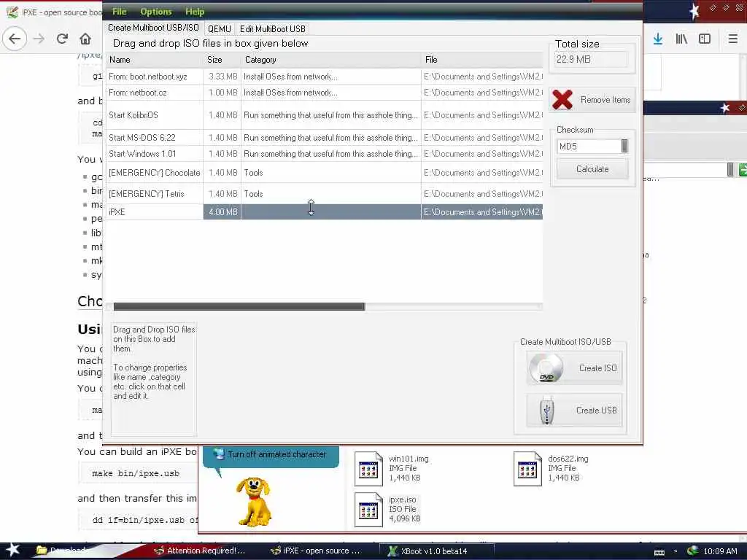Select the 'Start KolibriOS' row name
This screenshot has width=747, height=560.
[133, 114]
